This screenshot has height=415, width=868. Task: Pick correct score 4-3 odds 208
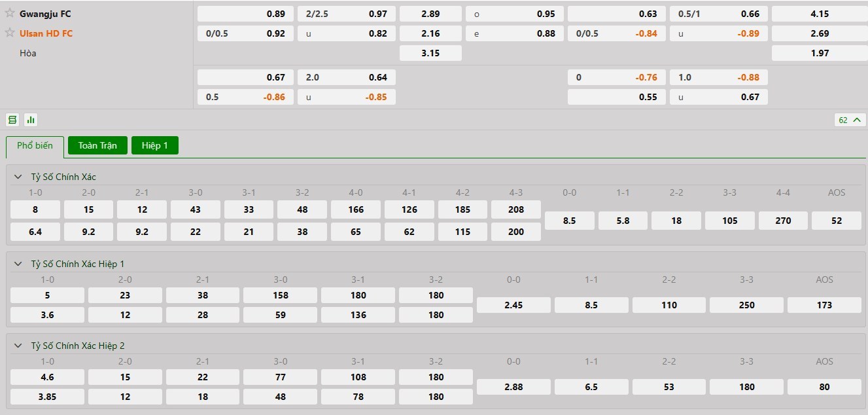[516, 209]
